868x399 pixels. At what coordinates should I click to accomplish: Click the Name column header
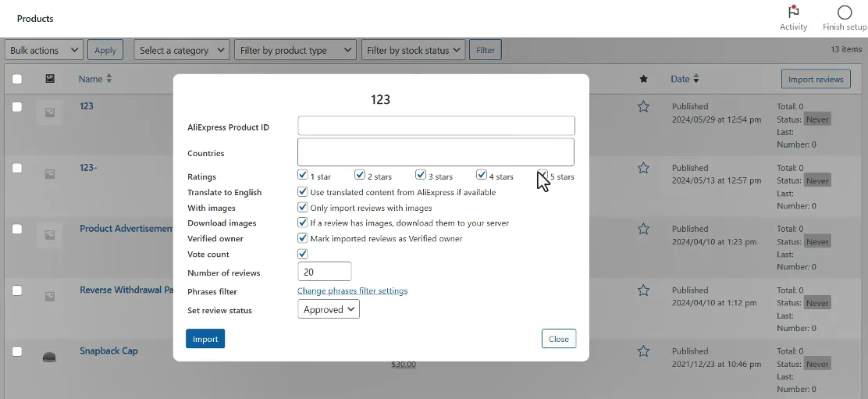[91, 79]
